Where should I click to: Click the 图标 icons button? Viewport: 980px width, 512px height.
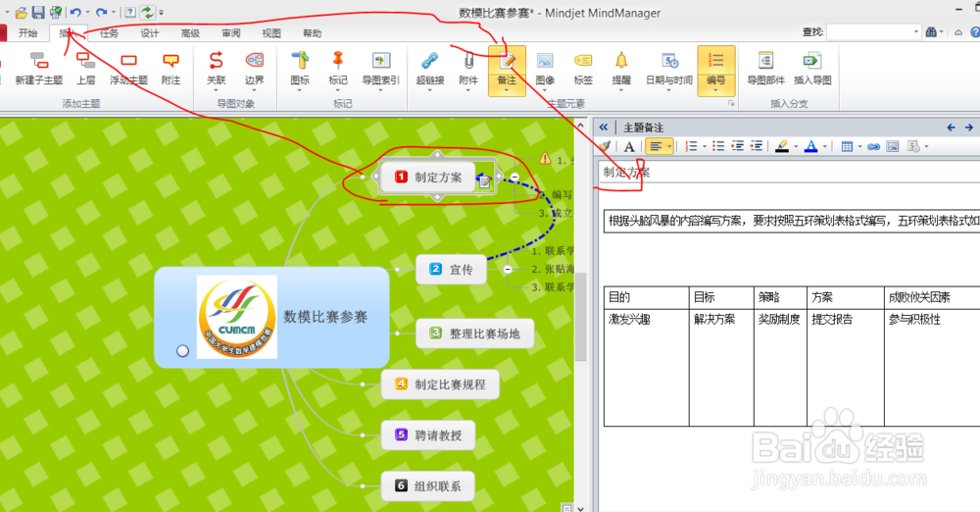coord(300,61)
